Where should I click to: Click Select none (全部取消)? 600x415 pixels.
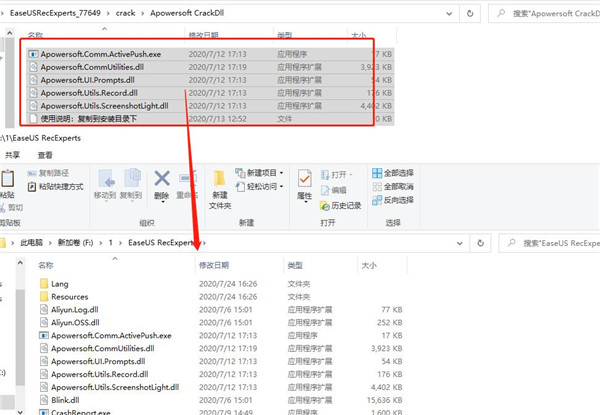click(x=393, y=187)
